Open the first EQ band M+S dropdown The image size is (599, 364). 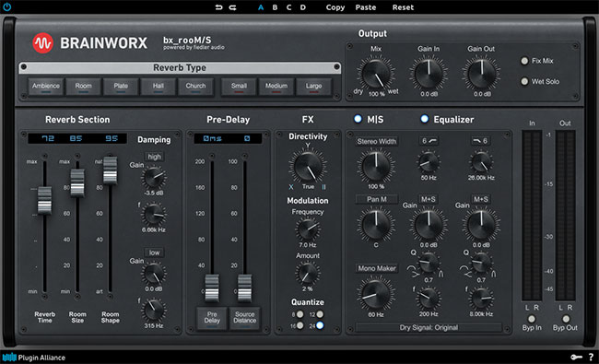429,199
